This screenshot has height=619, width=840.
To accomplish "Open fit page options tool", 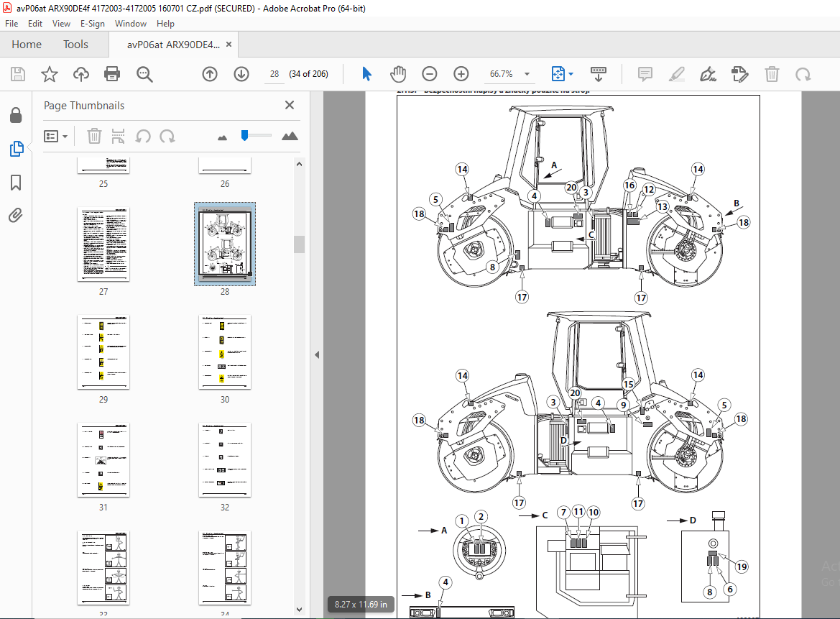I will click(x=558, y=74).
